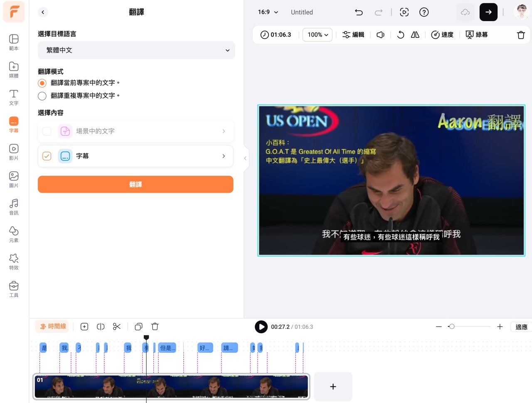Open the help question mark icon

click(424, 12)
